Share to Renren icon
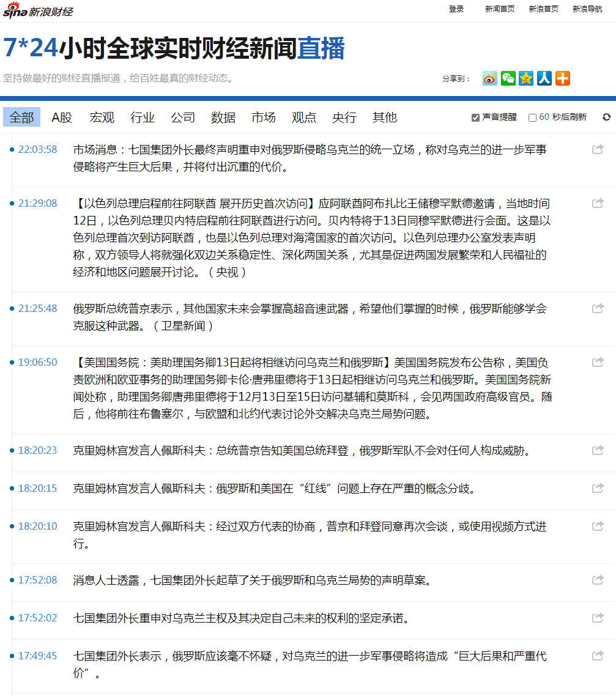Viewport: 616px width, 696px height. tap(544, 78)
